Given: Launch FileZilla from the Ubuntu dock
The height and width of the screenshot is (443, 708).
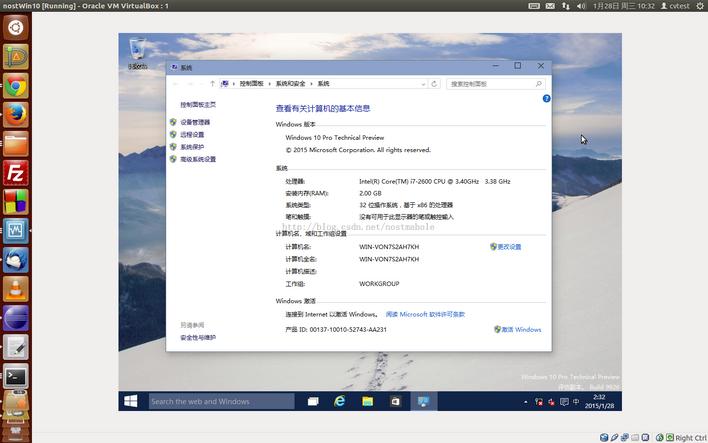Looking at the screenshot, I should pos(16,173).
